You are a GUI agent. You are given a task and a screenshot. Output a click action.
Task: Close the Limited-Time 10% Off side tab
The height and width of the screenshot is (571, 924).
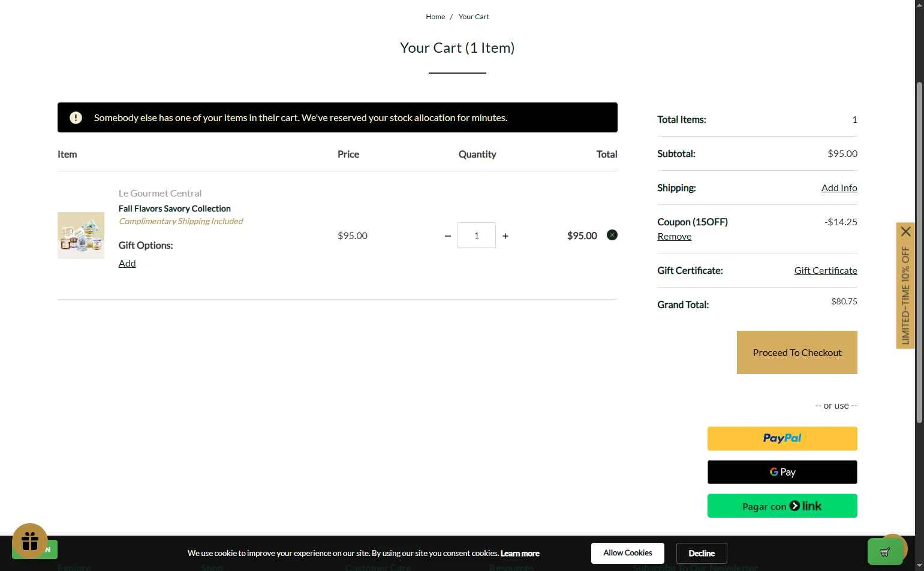click(x=905, y=231)
